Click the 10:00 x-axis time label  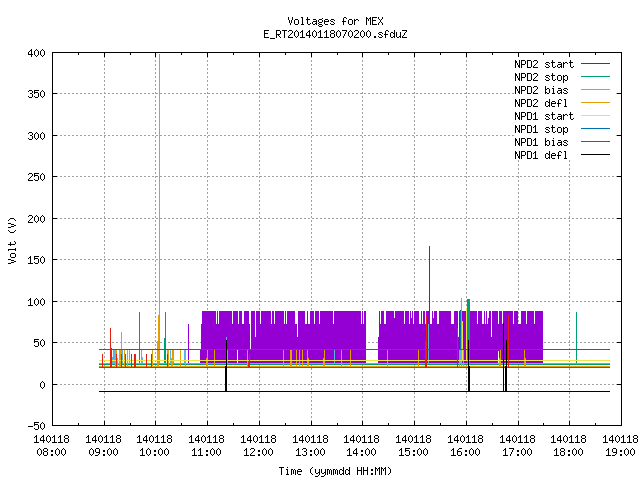coord(155,452)
